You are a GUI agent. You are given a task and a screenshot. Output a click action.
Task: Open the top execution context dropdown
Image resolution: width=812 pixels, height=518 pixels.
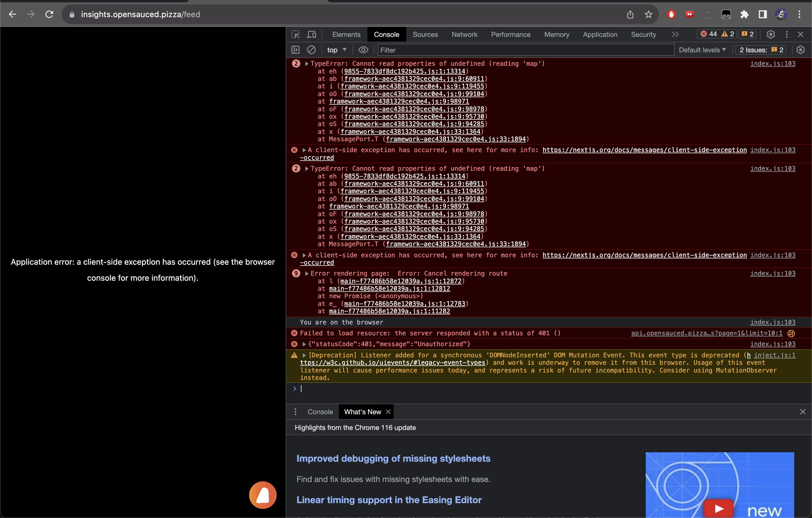(x=336, y=50)
